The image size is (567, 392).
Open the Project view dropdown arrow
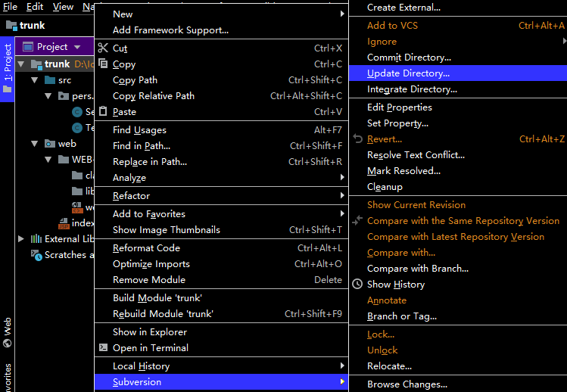click(77, 47)
